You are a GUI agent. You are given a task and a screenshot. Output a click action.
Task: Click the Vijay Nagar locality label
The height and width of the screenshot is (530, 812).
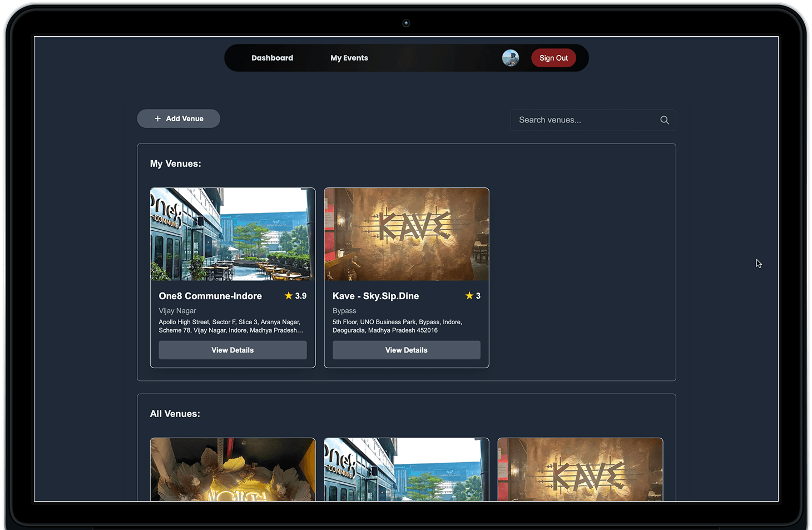(177, 311)
